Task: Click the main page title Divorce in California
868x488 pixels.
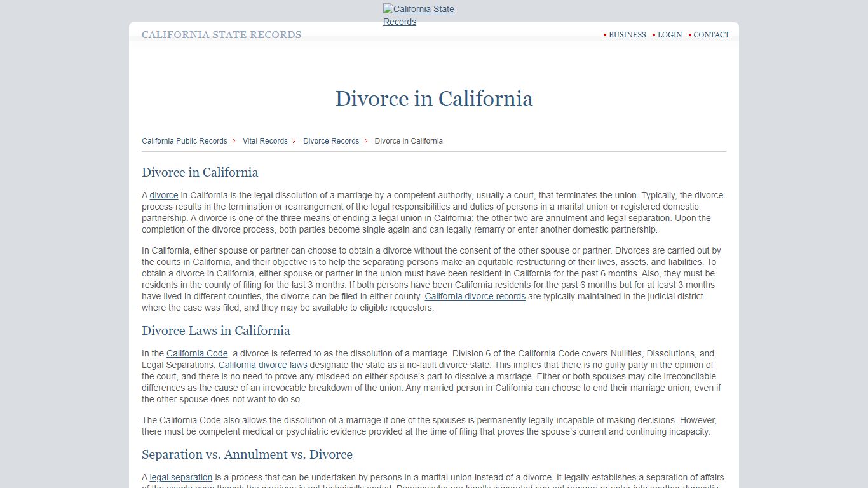Action: click(434, 98)
